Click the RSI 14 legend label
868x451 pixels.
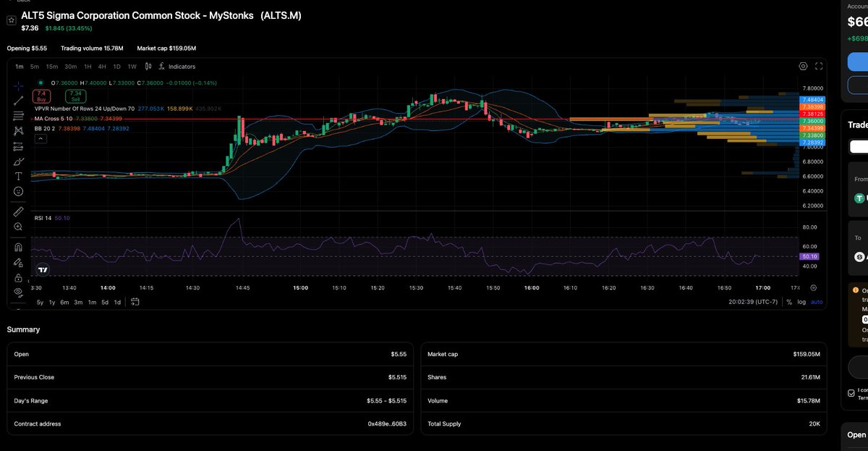click(x=43, y=218)
